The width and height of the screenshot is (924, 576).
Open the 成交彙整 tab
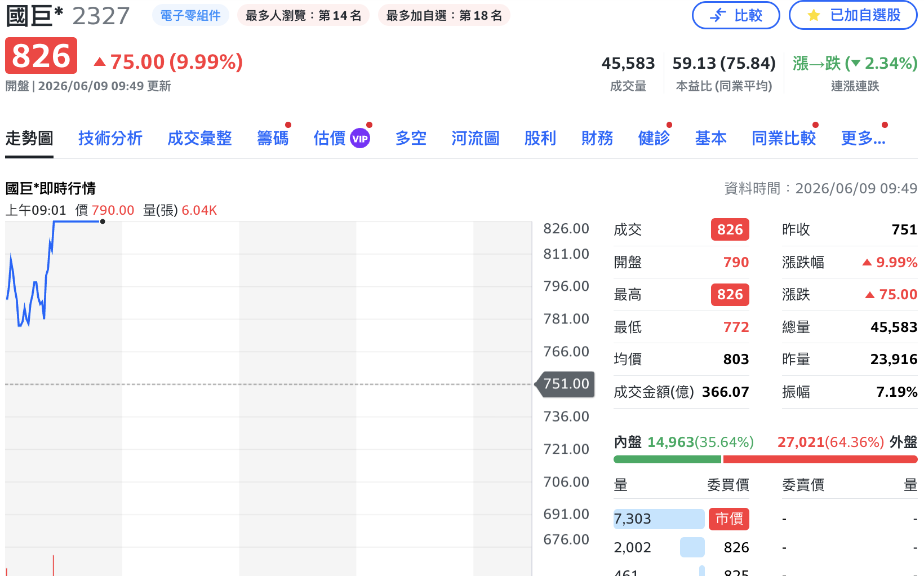point(199,138)
